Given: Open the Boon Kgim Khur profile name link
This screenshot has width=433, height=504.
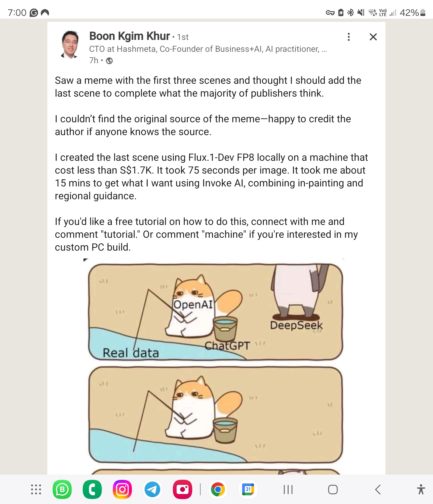Looking at the screenshot, I should [129, 36].
